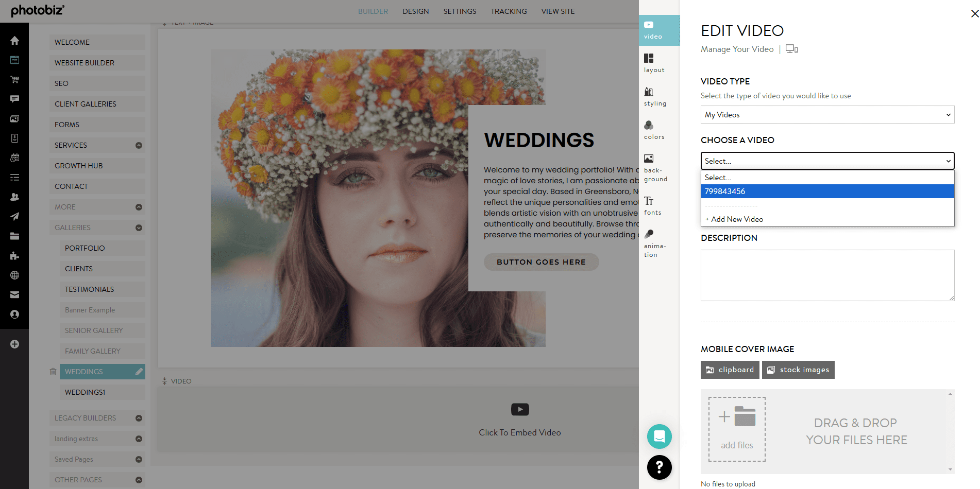The width and height of the screenshot is (980, 489).
Task: Click into the Description text field
Action: pyautogui.click(x=827, y=275)
